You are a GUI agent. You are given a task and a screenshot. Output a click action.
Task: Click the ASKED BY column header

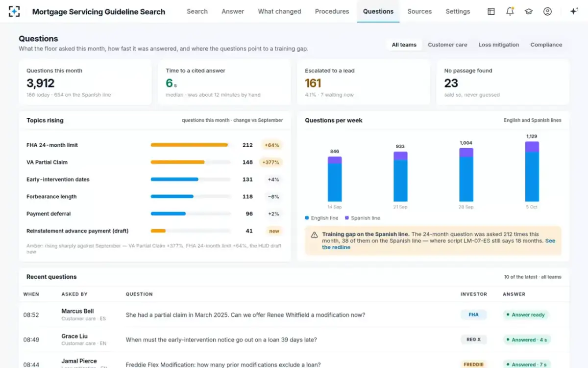click(x=74, y=294)
